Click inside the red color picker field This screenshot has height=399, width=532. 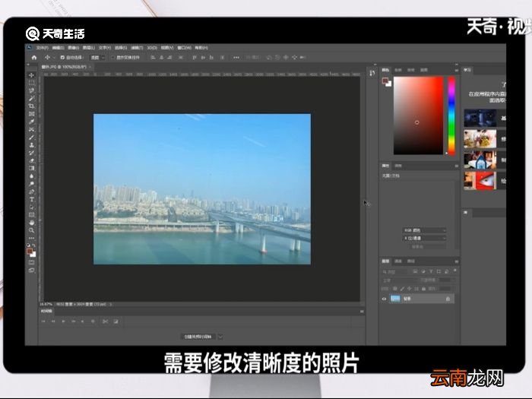[418, 116]
